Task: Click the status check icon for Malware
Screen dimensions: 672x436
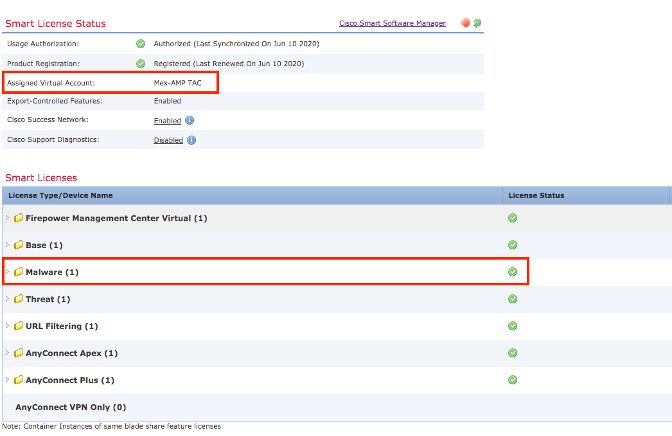Action: [513, 272]
